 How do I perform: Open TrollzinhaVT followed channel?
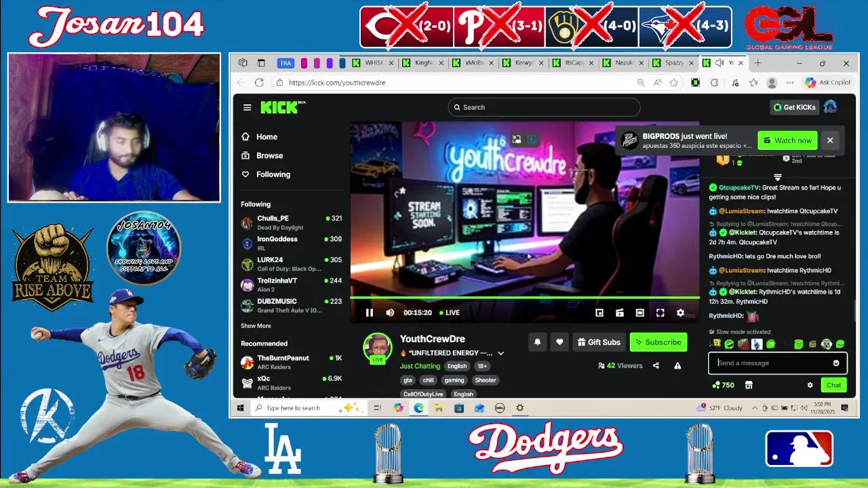[x=292, y=285]
